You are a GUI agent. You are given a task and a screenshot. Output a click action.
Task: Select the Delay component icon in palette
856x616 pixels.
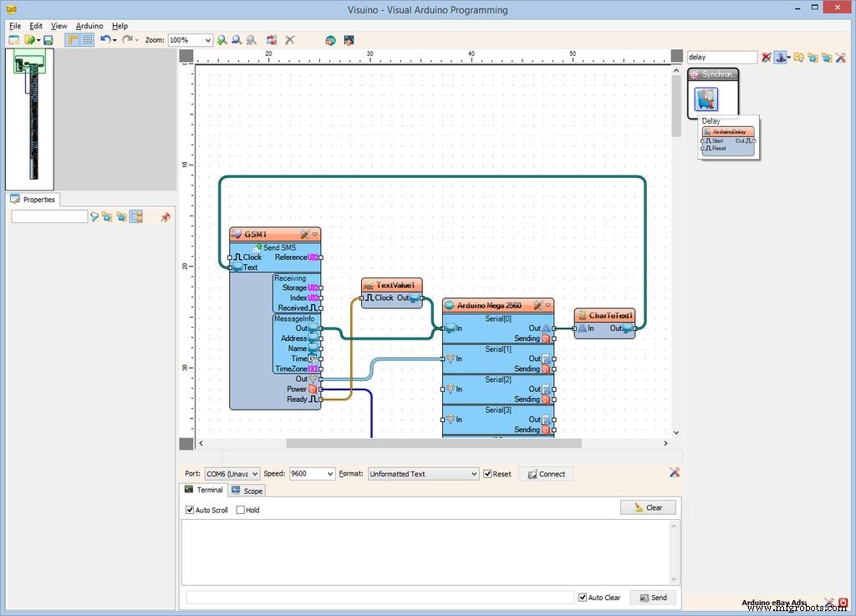point(706,99)
